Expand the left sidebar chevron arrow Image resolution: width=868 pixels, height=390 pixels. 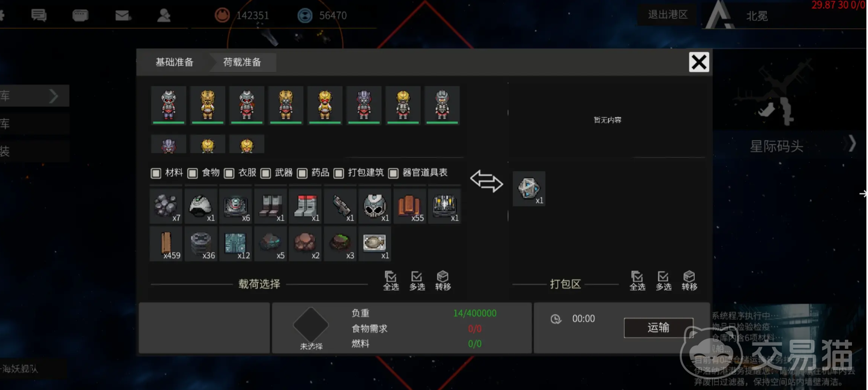53,96
